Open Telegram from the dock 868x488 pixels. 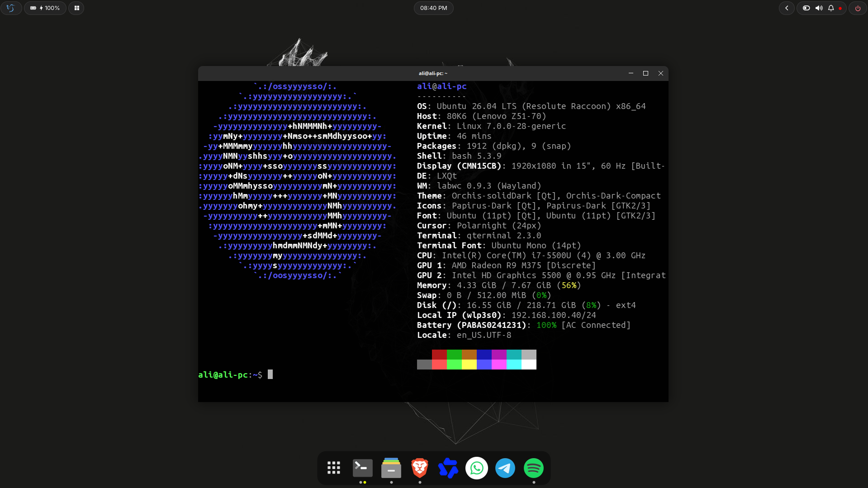tap(505, 468)
